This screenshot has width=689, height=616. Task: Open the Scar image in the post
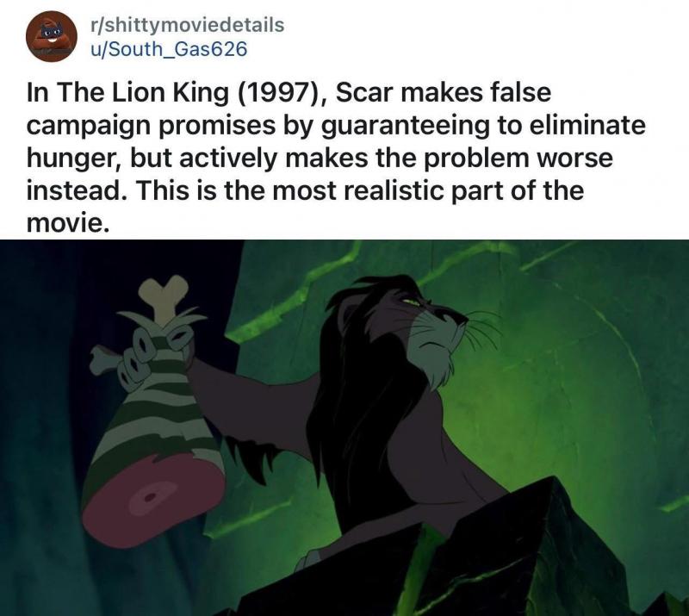coord(344,428)
